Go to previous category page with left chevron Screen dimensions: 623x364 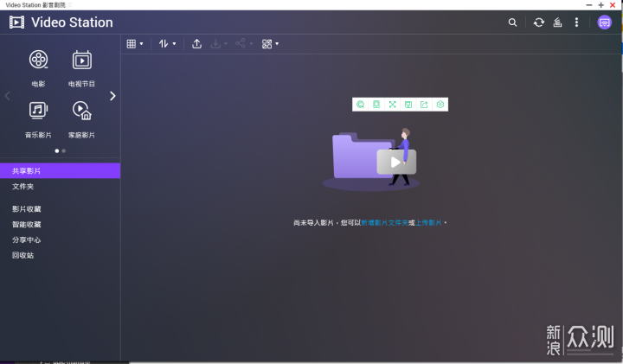[7, 96]
